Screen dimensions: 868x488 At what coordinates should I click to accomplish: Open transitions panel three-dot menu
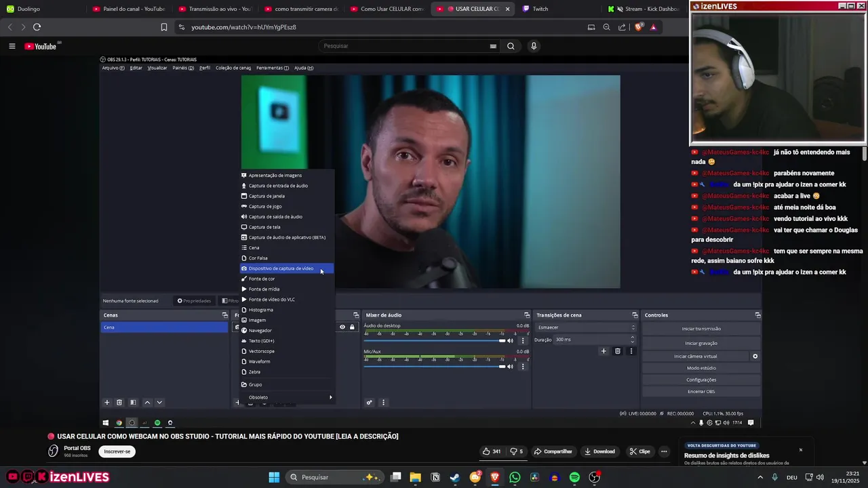(631, 351)
